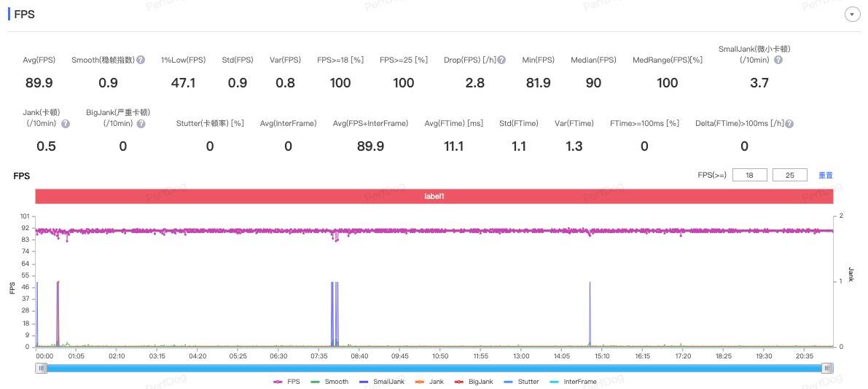Click the FPS threshold field showing 18

click(x=748, y=175)
